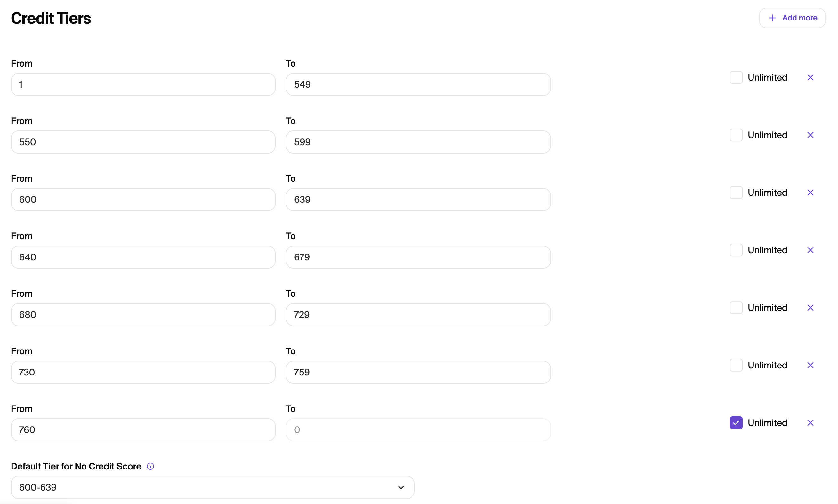Select the From field containing 550

(143, 142)
